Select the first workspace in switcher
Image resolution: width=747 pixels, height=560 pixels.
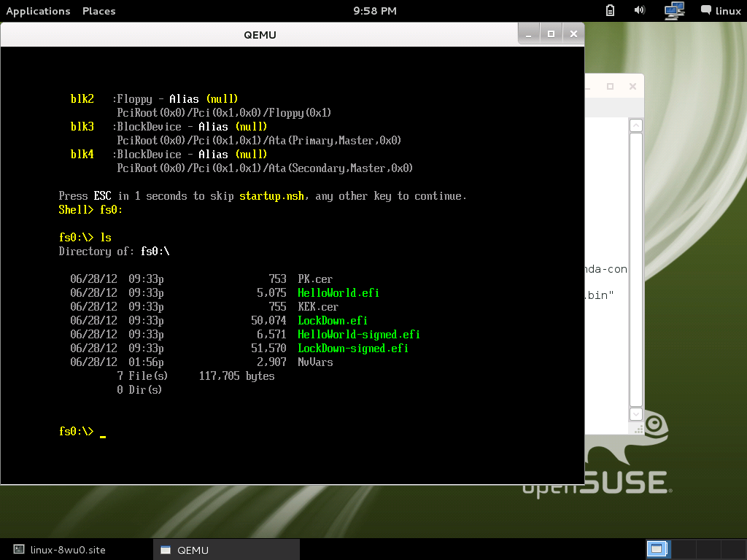click(x=657, y=548)
